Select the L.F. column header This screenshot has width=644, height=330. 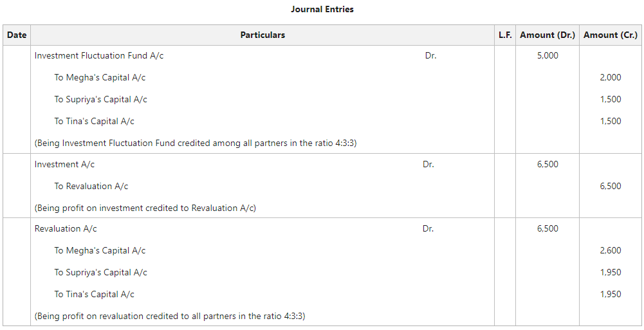505,35
